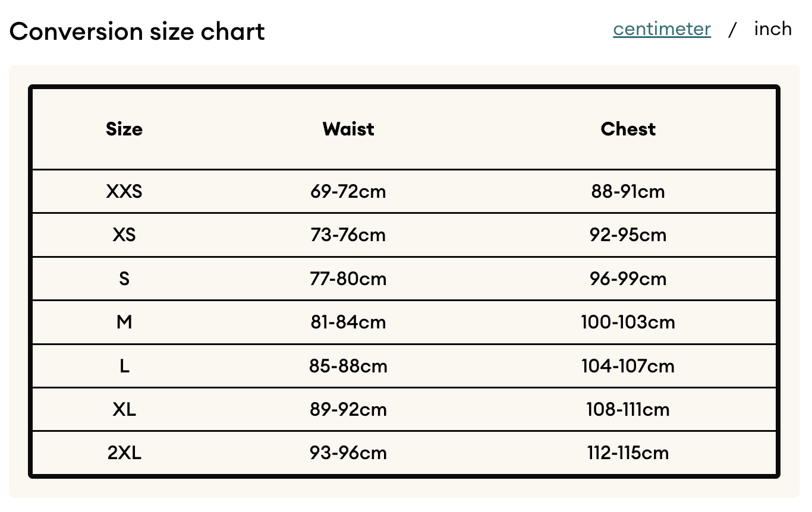Click the 2XL size row label
Viewport: 812px width, 512px height.
pos(124,454)
